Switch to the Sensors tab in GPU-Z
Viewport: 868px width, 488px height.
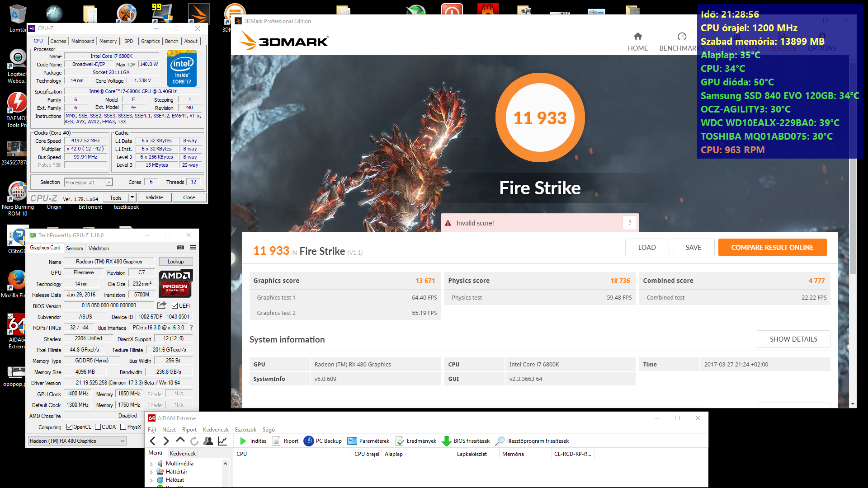pos(75,249)
